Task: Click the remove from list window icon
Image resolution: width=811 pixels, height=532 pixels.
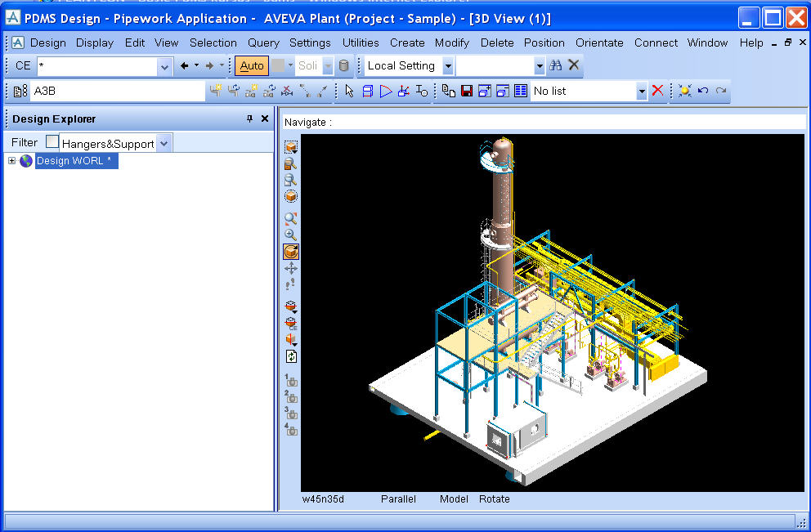Action: (x=503, y=91)
